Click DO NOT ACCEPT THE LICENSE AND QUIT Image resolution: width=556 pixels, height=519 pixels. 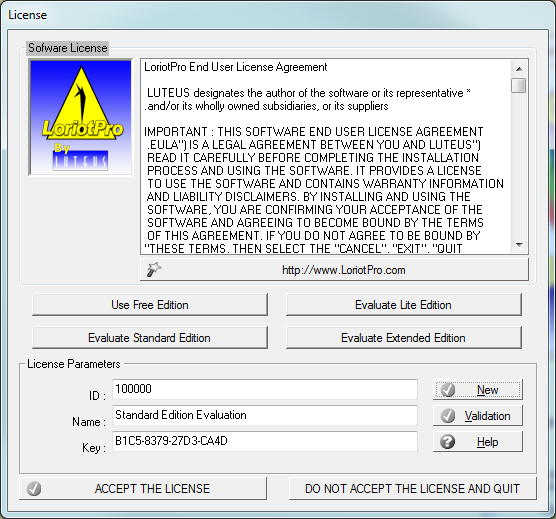413,489
